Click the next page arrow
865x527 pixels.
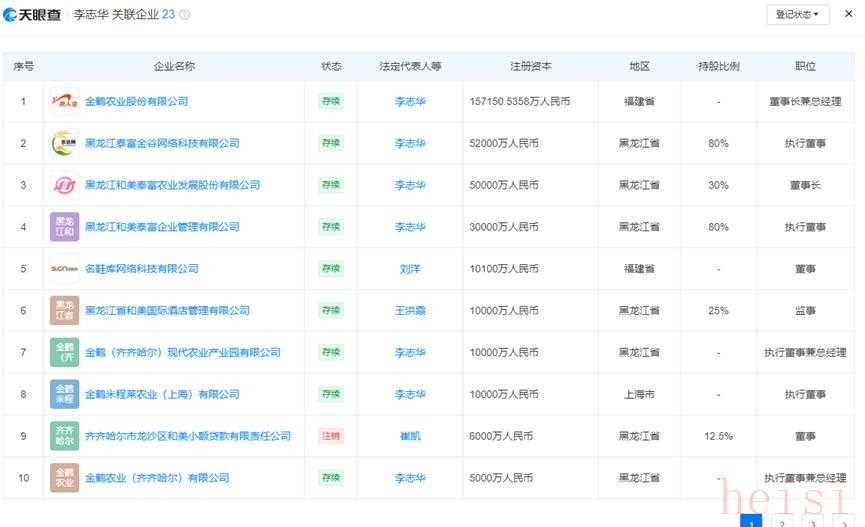coord(842,522)
